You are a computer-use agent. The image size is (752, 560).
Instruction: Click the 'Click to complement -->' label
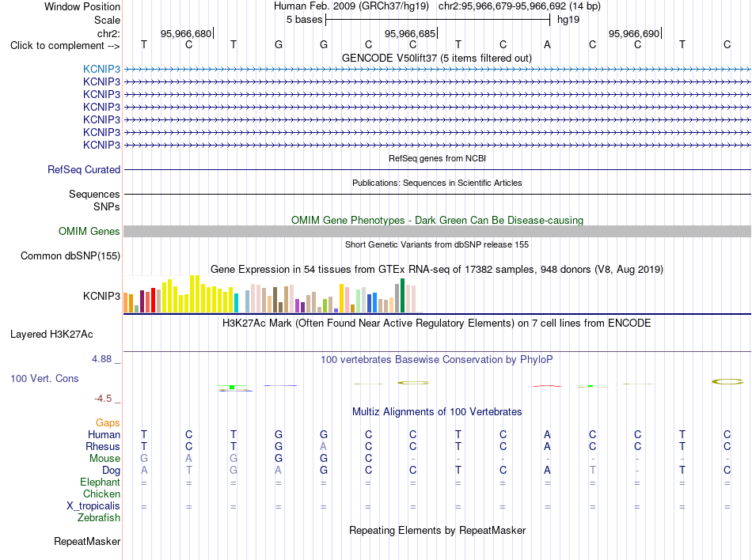(65, 46)
